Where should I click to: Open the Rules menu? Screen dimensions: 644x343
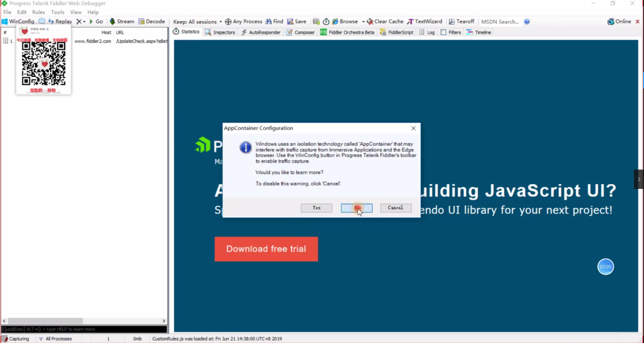(x=38, y=12)
